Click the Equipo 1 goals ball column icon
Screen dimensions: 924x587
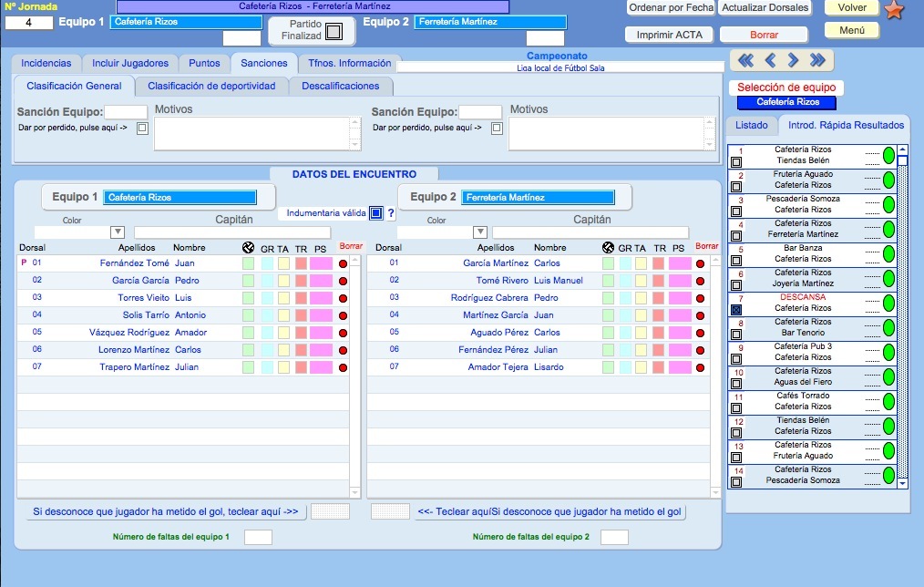248,248
